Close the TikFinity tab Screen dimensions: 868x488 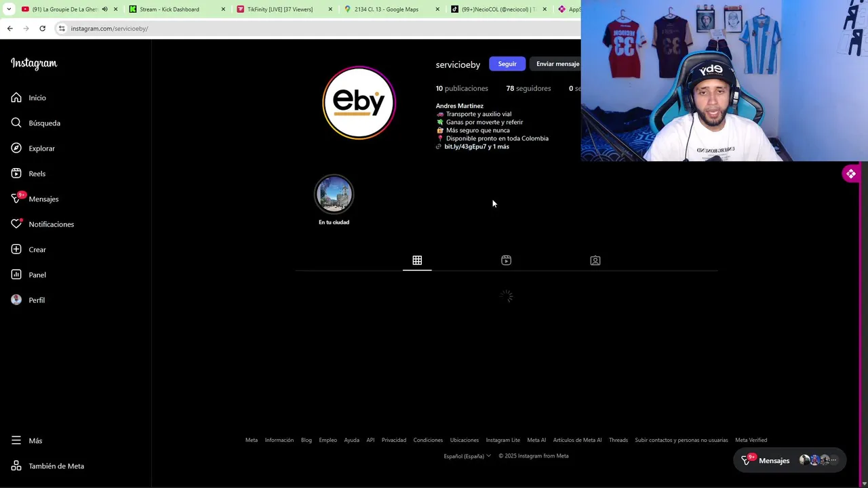(x=330, y=9)
